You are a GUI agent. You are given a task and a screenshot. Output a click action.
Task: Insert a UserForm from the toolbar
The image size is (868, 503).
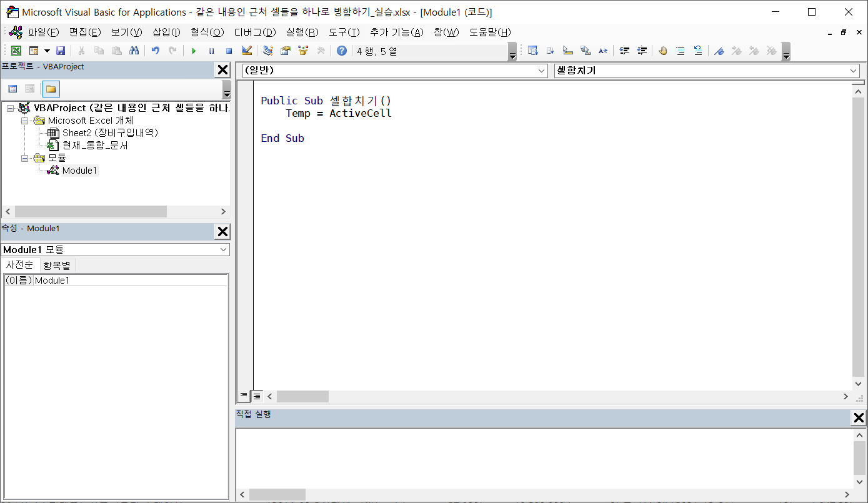tap(34, 51)
